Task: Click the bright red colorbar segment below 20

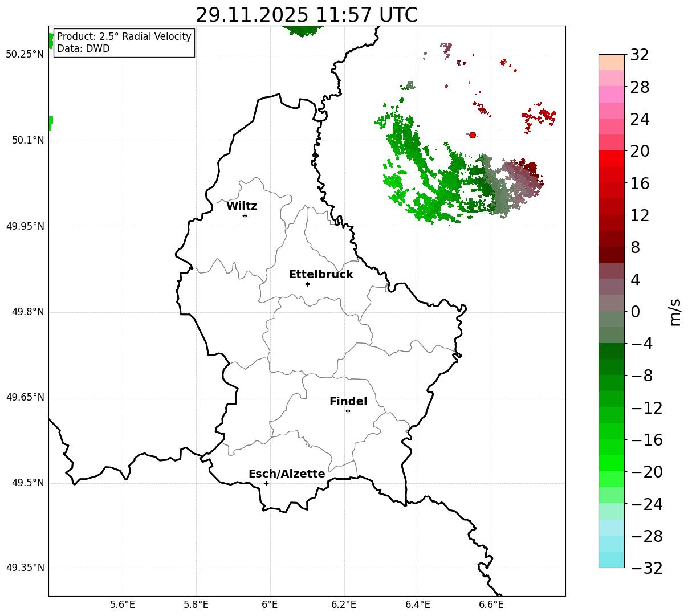Action: pos(612,159)
